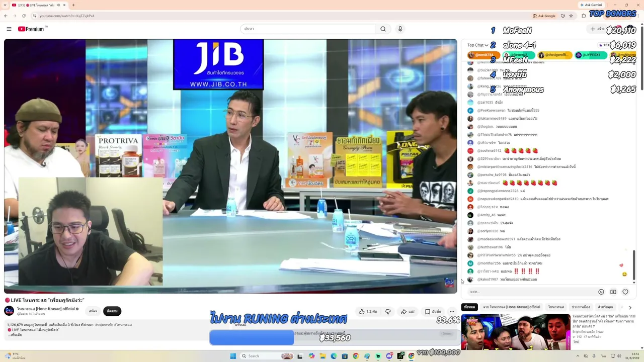Click chat user @PeeKaewsawan
This screenshot has height=362, width=644.
tap(491, 111)
